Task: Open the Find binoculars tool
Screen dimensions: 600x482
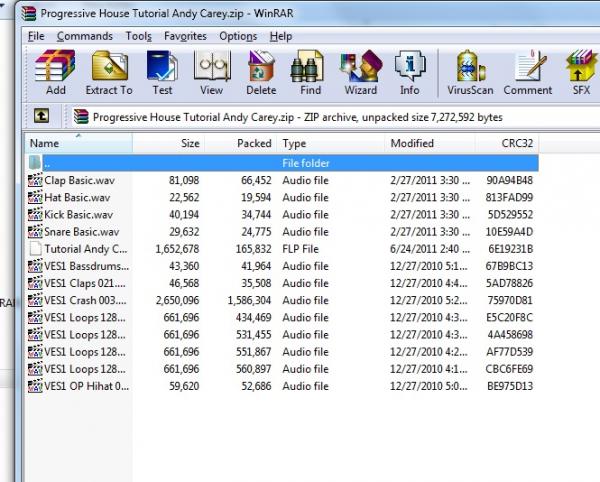Action: [310, 72]
